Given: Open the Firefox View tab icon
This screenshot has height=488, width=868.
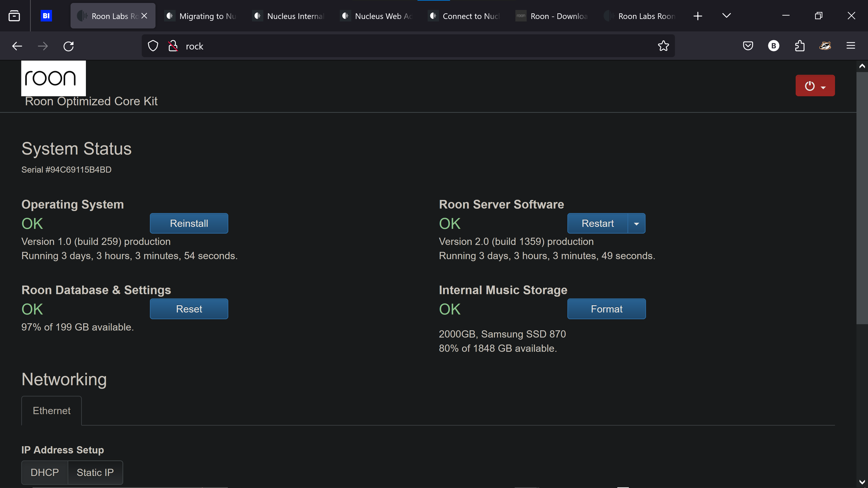Looking at the screenshot, I should [14, 16].
